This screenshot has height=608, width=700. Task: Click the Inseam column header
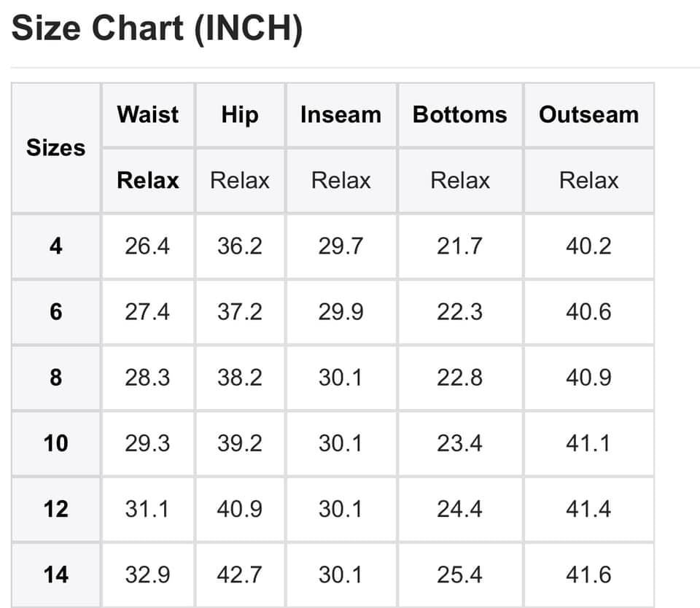(341, 114)
